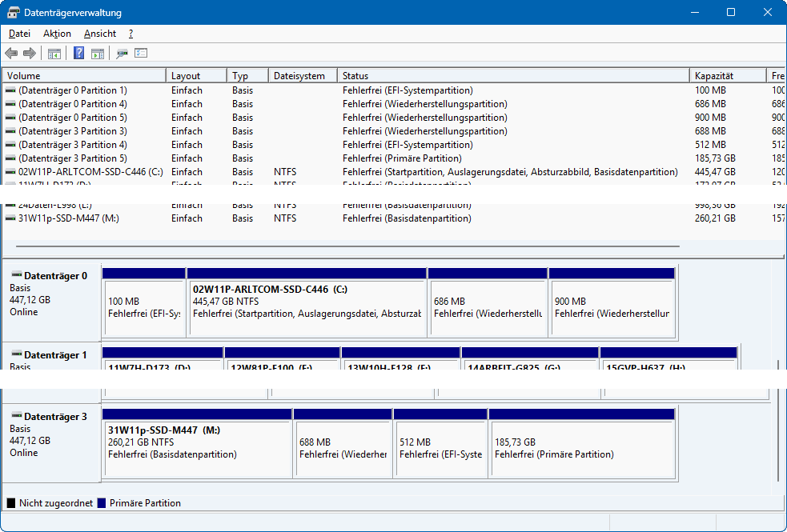Image resolution: width=787 pixels, height=532 pixels.
Task: Open the Aktion menu
Action: 57,34
